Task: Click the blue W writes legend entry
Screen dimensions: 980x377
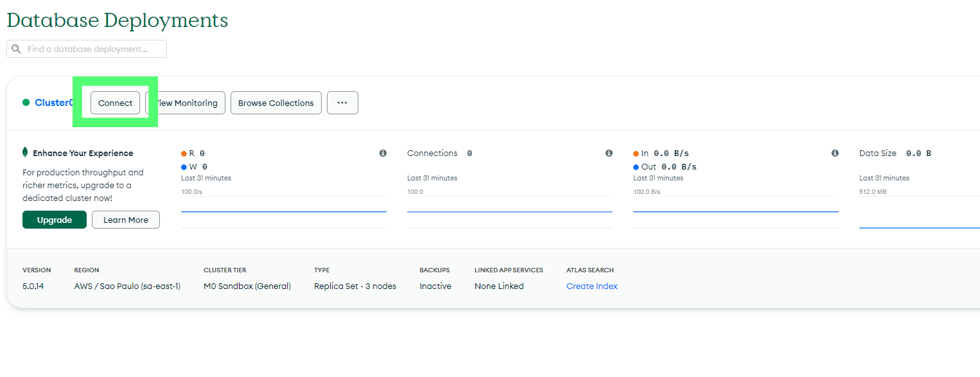Action: point(195,167)
